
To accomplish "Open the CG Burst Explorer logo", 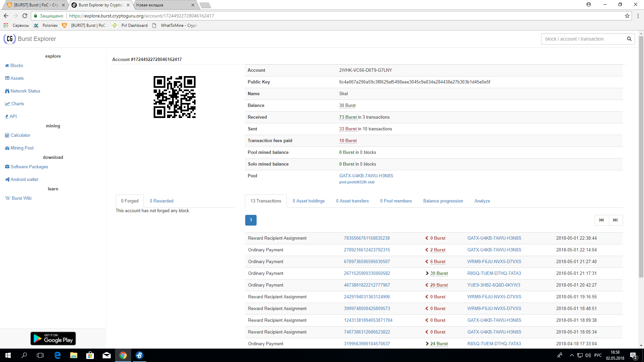I will pyautogui.click(x=30, y=39).
